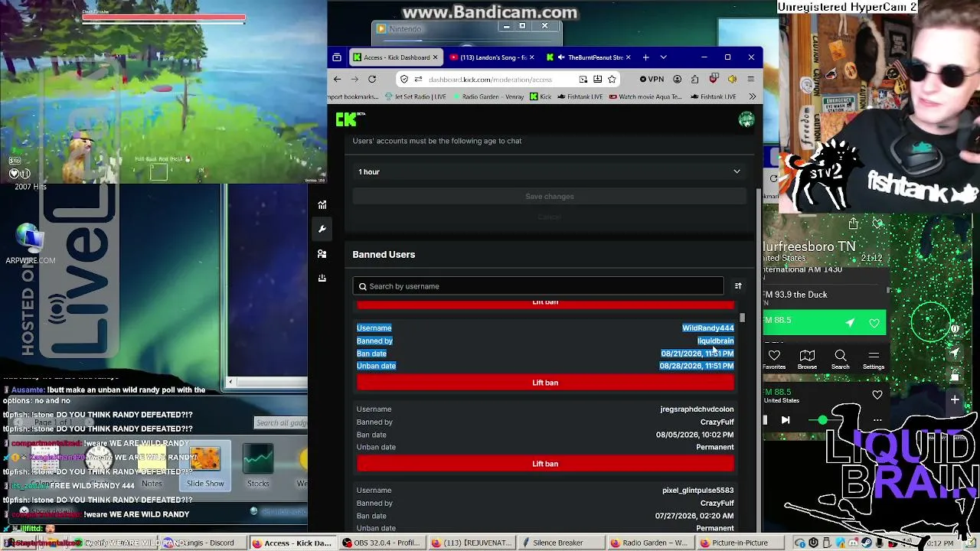Bookmark this page with the star icon

(x=612, y=79)
